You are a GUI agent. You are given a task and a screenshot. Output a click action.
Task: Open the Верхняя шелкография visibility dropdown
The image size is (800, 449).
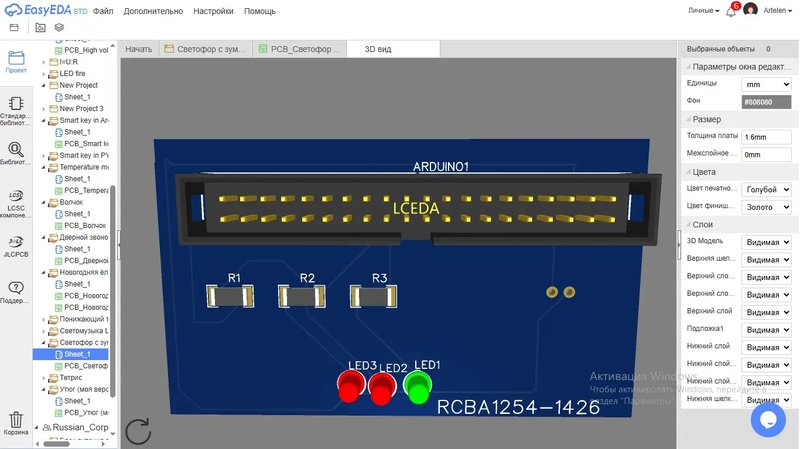pos(766,259)
